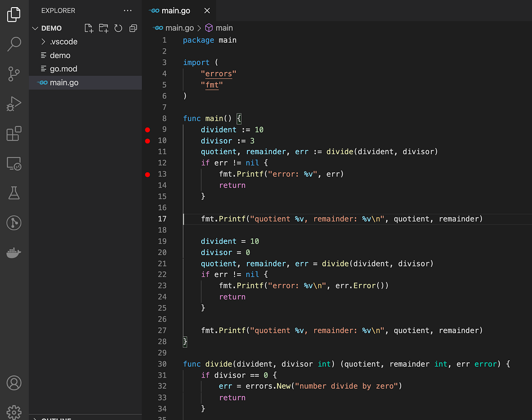This screenshot has height=420, width=532.
Task: Select the Source Control icon
Action: [x=14, y=74]
